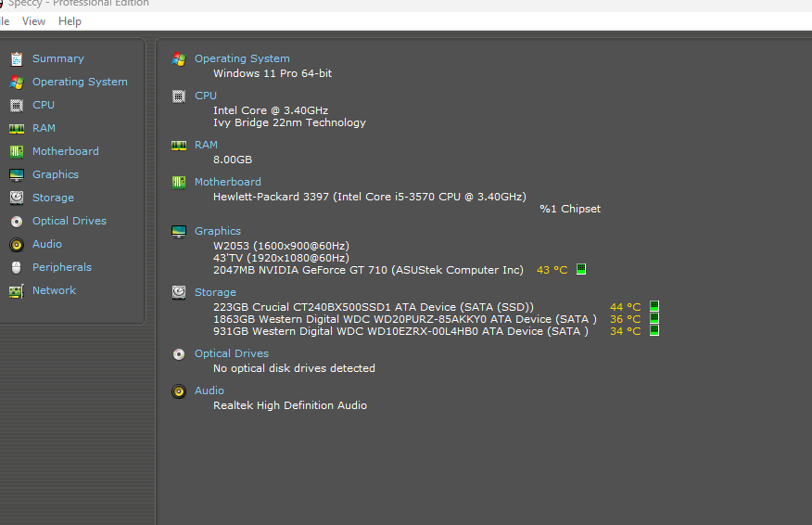The width and height of the screenshot is (812, 525).
Task: Select Summary in the sidebar
Action: click(58, 58)
